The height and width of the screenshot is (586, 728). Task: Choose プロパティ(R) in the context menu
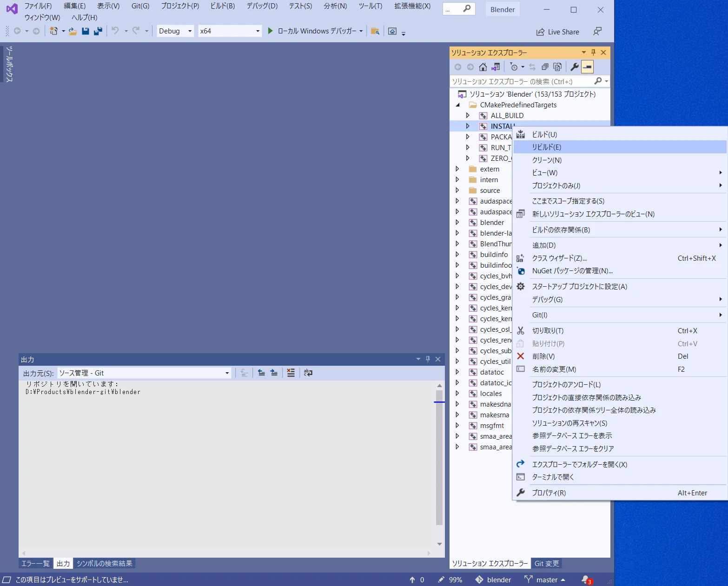[x=620, y=493]
